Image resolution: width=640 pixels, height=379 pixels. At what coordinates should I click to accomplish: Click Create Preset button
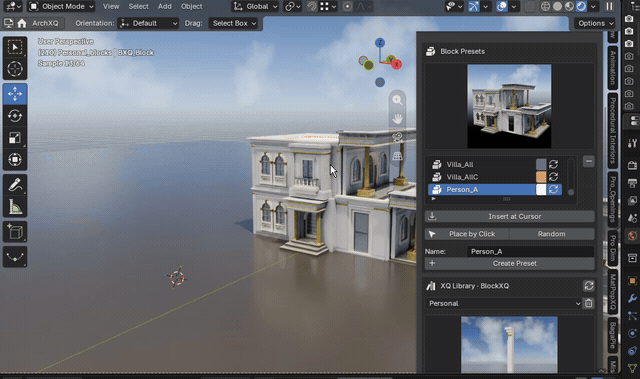coord(509,264)
